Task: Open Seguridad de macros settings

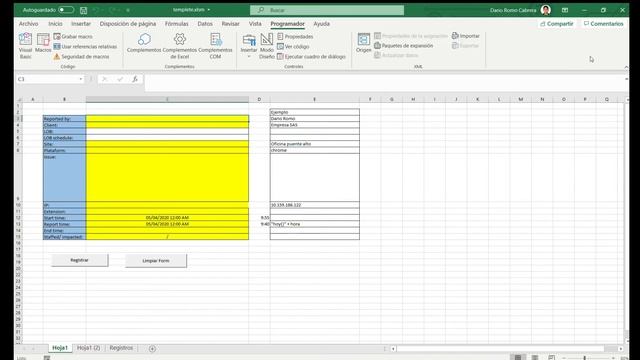Action: [81, 57]
